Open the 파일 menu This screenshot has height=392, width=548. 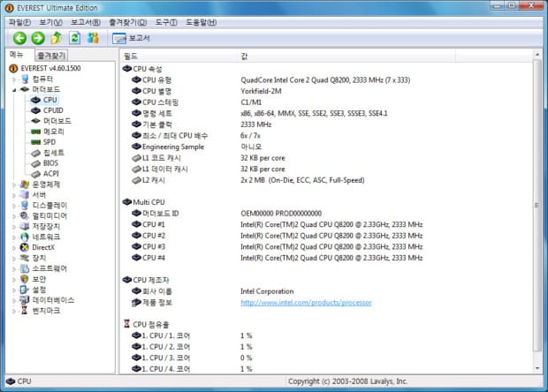19,21
